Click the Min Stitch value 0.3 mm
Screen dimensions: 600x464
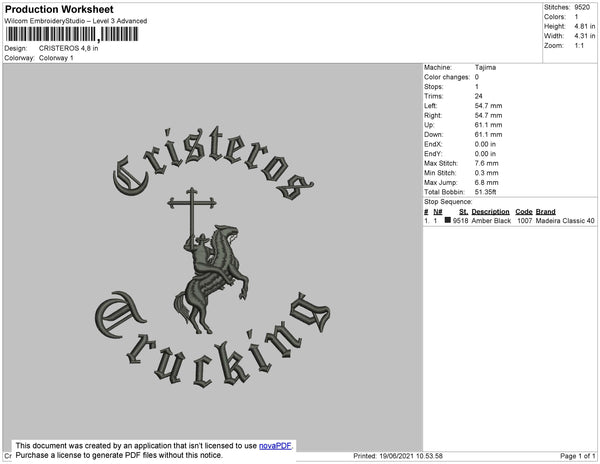(486, 173)
